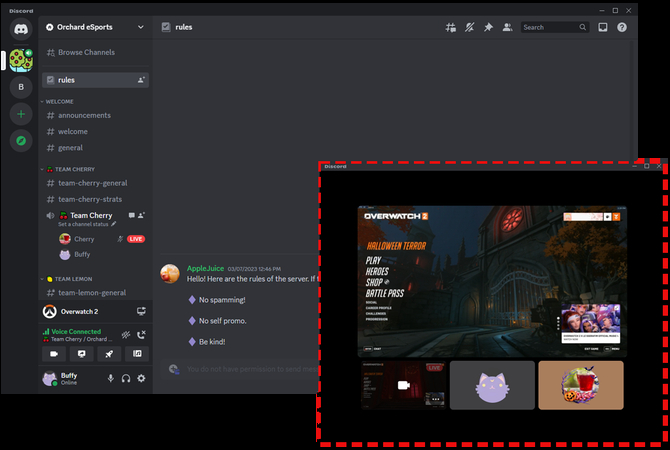Toggle noise suppression icon in voice panel
The image size is (670, 450).
click(x=126, y=335)
